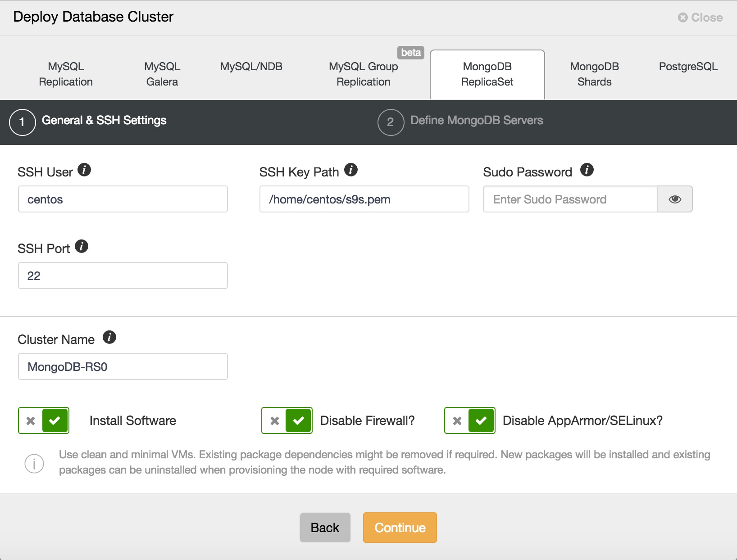Click the 'Deploy Database Cluster' title text
The height and width of the screenshot is (560, 737).
pyautogui.click(x=93, y=17)
